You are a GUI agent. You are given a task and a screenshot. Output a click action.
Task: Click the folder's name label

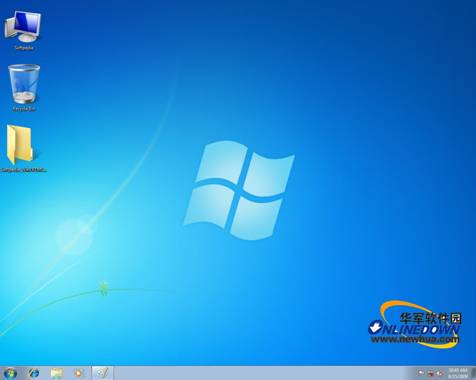[x=24, y=170]
